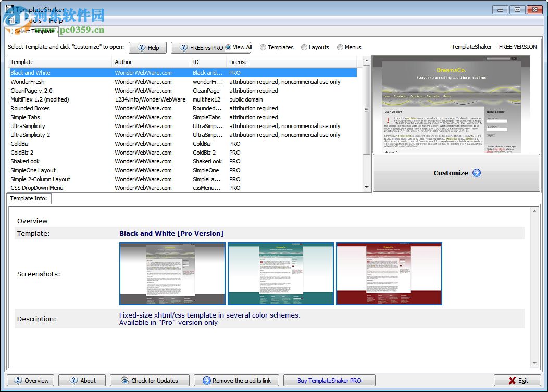
Task: Click the red color scheme screenshot
Action: pyautogui.click(x=389, y=273)
